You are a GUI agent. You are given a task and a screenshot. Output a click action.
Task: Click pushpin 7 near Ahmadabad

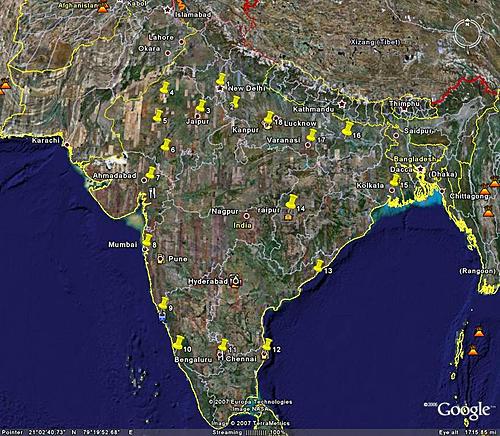pos(151,173)
